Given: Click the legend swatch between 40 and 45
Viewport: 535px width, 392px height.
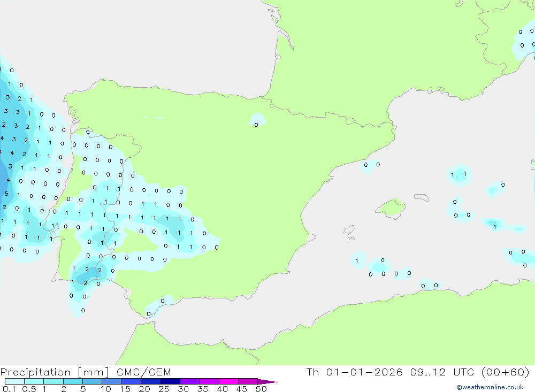Looking at the screenshot, I should (x=228, y=381).
